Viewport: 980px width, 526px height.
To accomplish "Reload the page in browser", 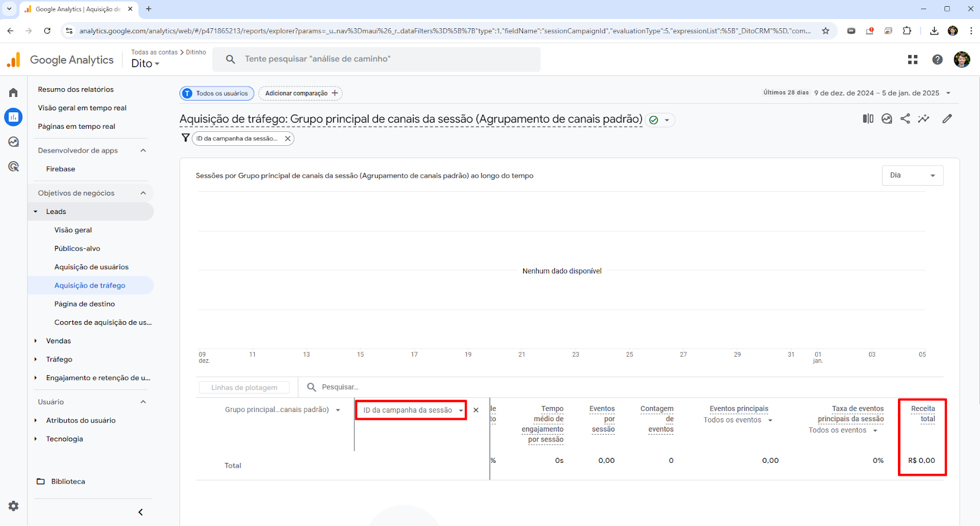I will (x=47, y=31).
